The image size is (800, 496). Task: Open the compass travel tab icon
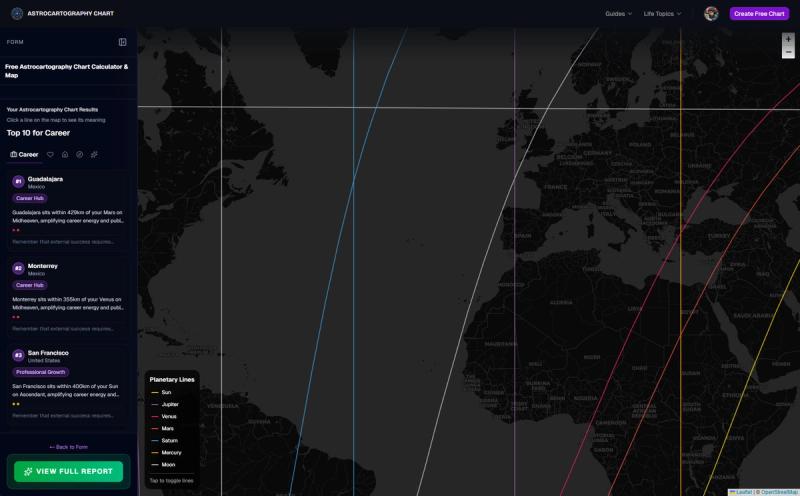click(x=80, y=155)
